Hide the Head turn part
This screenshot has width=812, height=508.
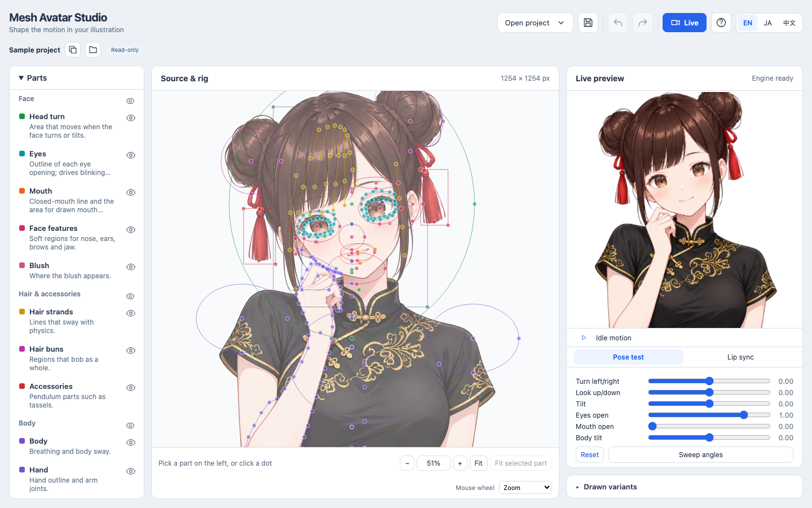131,118
